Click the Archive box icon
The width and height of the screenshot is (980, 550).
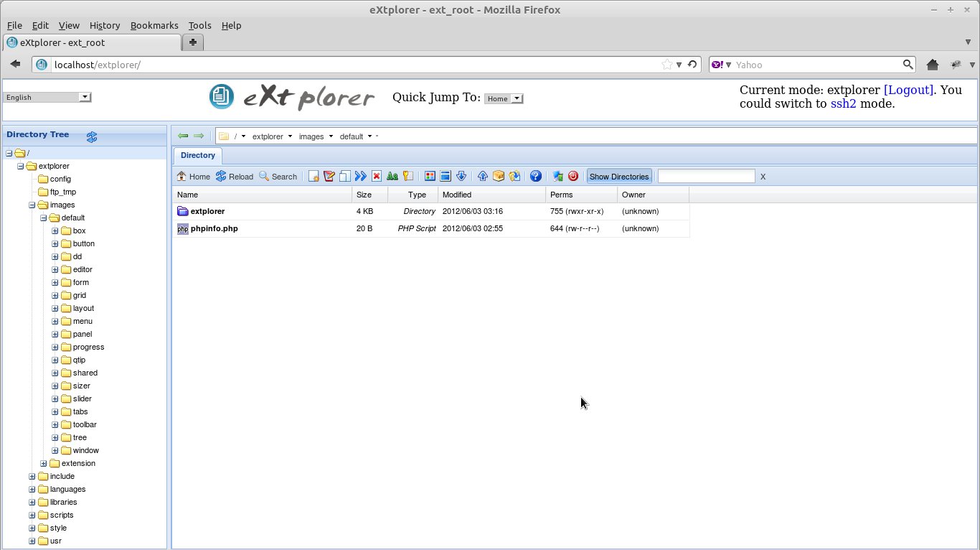[499, 177]
